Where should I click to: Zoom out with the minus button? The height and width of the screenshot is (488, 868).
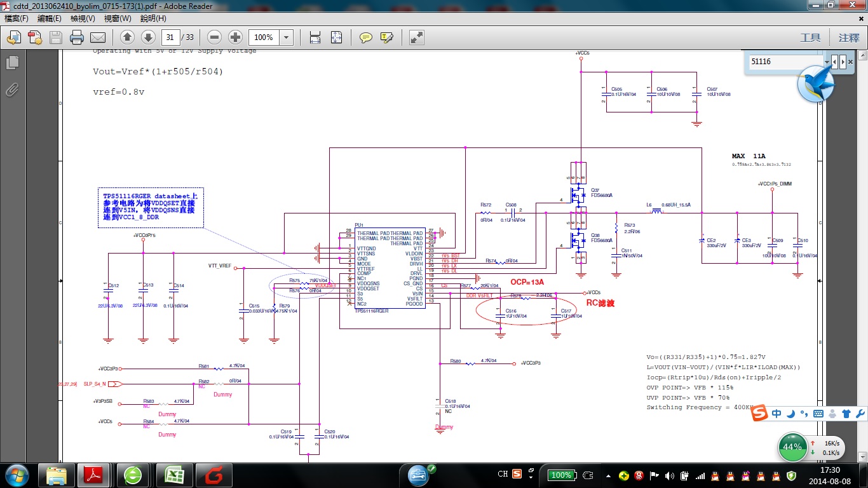(x=215, y=37)
